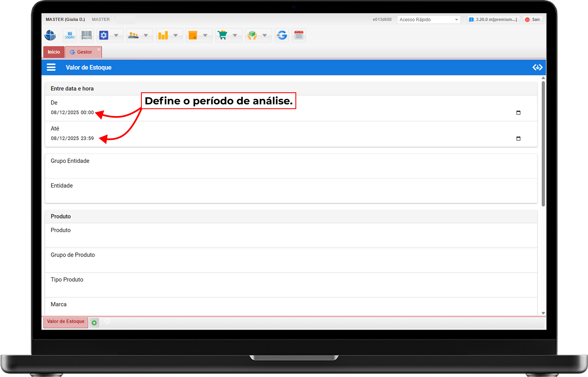
Task: Open the blue gear settings module
Action: coord(104,35)
